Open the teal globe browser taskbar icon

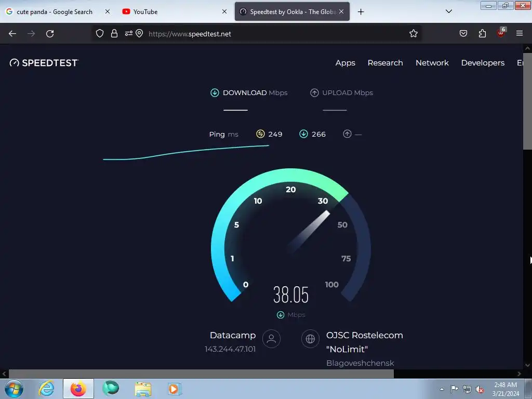point(111,389)
